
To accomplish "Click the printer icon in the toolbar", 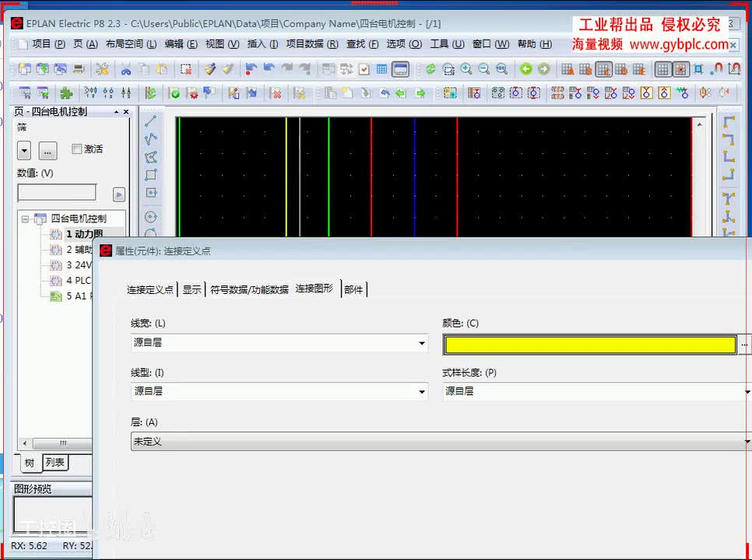I will click(x=79, y=69).
